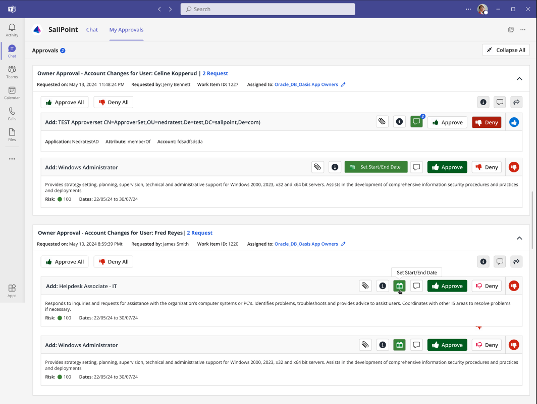Open attachments for Helpdesk Associate item
This screenshot has width=537, height=404.
point(365,286)
